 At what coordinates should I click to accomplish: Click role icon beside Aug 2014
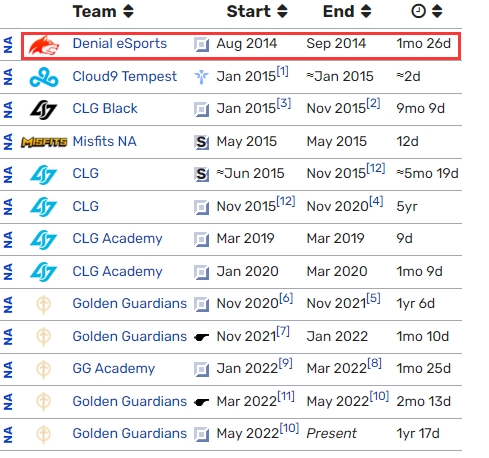click(x=201, y=44)
